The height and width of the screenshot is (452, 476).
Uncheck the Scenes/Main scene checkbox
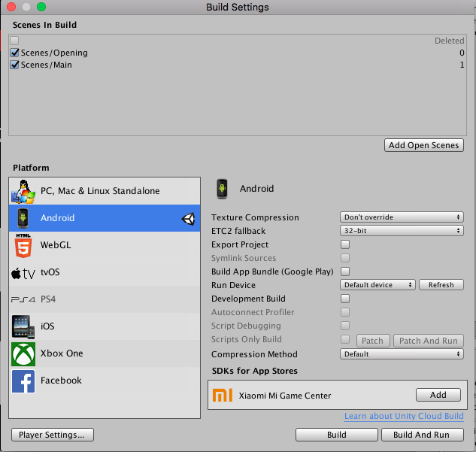pos(14,65)
